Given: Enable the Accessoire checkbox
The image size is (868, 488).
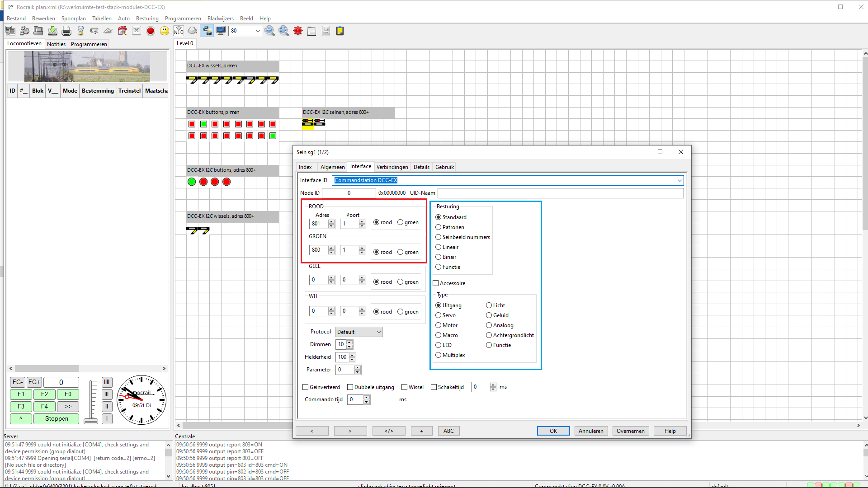Looking at the screenshot, I should [x=436, y=283].
